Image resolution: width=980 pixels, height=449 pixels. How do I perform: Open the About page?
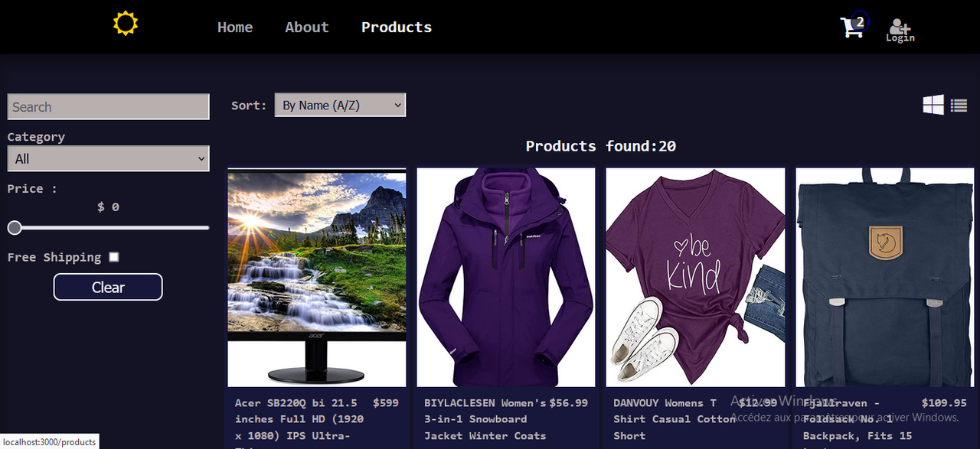pyautogui.click(x=307, y=28)
